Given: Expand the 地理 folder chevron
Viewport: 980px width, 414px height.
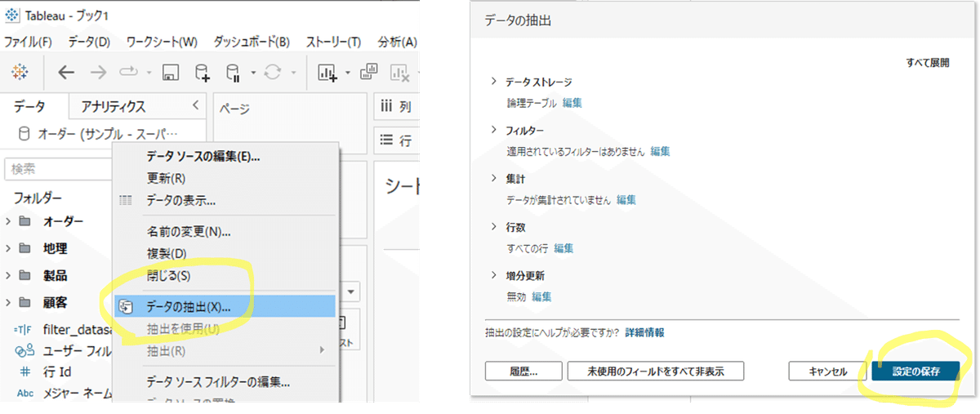Looking at the screenshot, I should [x=8, y=249].
